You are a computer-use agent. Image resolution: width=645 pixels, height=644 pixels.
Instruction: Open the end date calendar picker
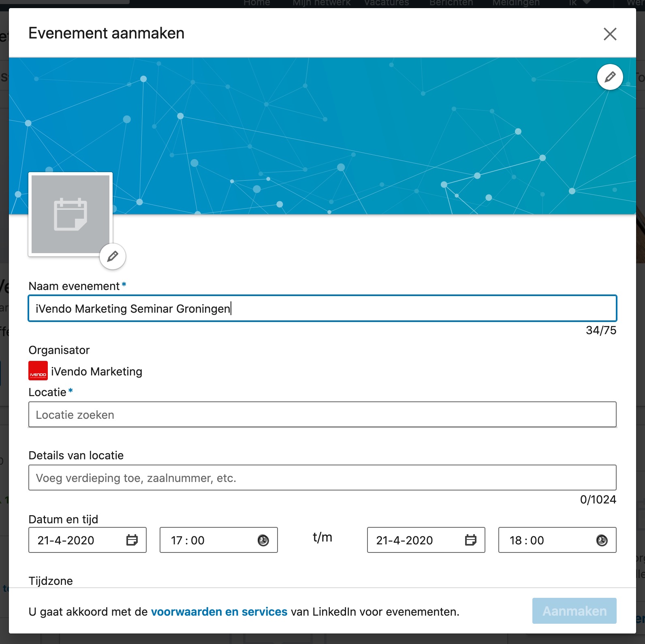(x=471, y=540)
